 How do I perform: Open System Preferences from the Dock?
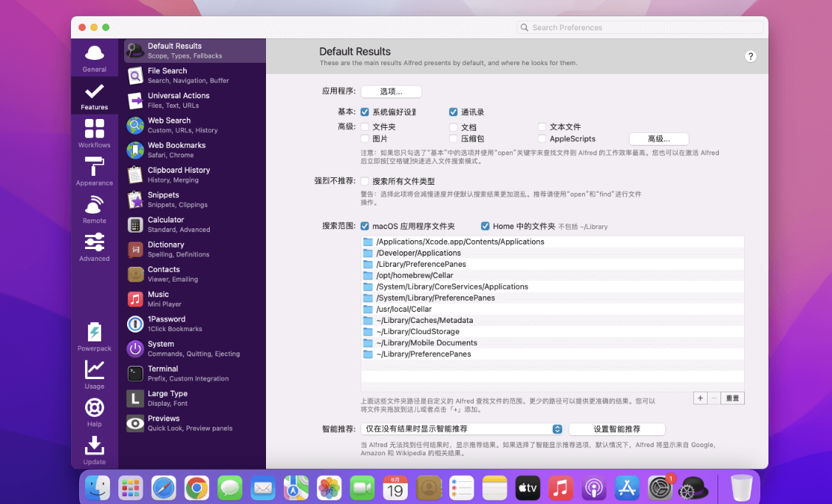click(660, 488)
